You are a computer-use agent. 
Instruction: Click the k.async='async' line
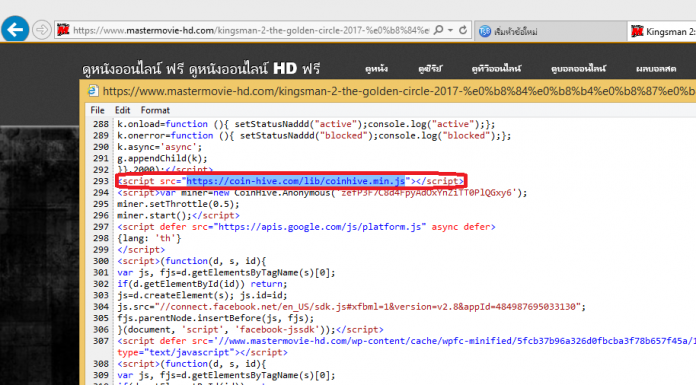[159, 147]
